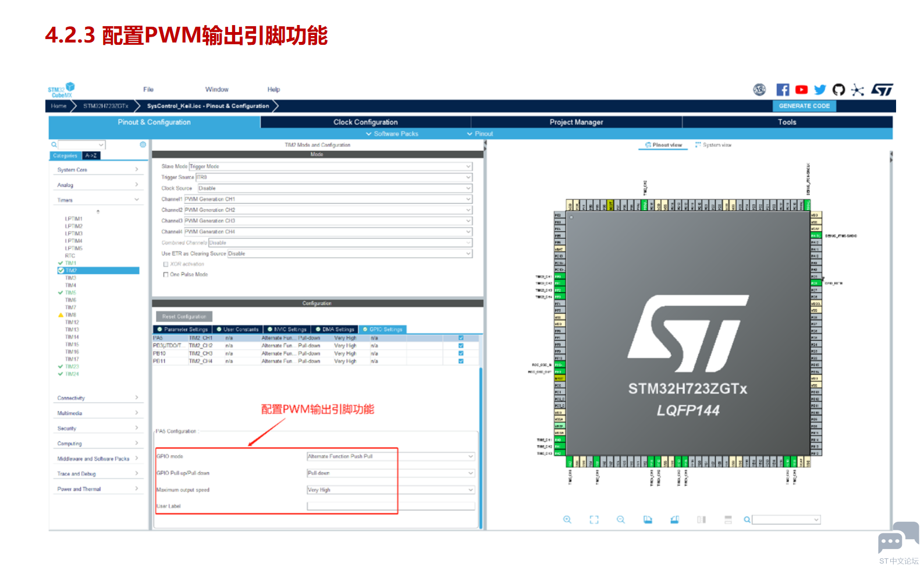
Task: Open the GitHub icon link
Action: pos(838,90)
